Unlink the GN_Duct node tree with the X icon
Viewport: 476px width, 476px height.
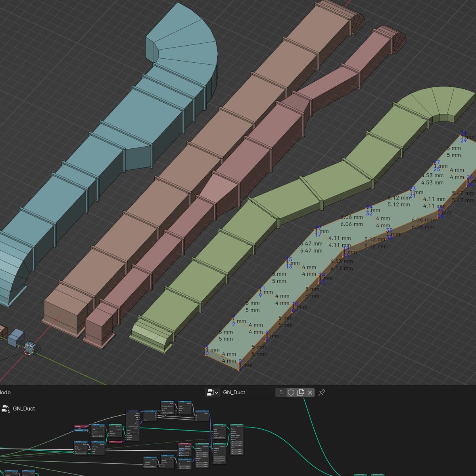(x=309, y=392)
